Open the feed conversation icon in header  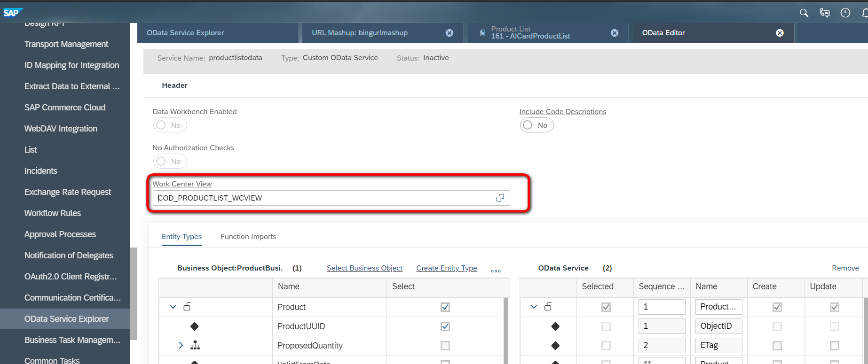click(825, 13)
